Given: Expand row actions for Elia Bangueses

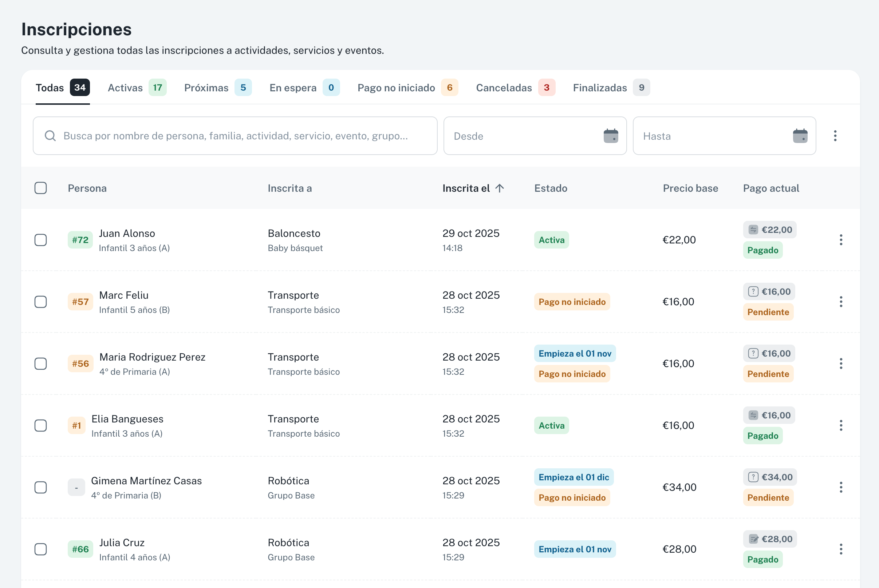Looking at the screenshot, I should pyautogui.click(x=841, y=426).
